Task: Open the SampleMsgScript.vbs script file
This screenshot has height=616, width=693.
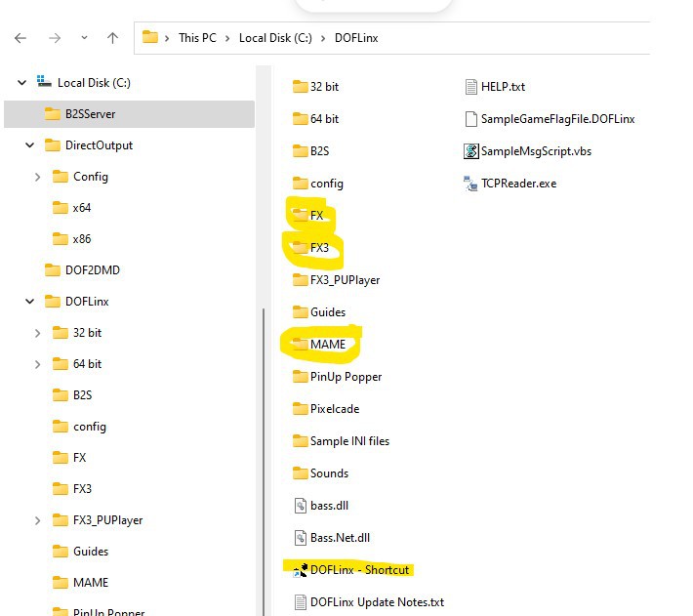Action: click(x=472, y=150)
